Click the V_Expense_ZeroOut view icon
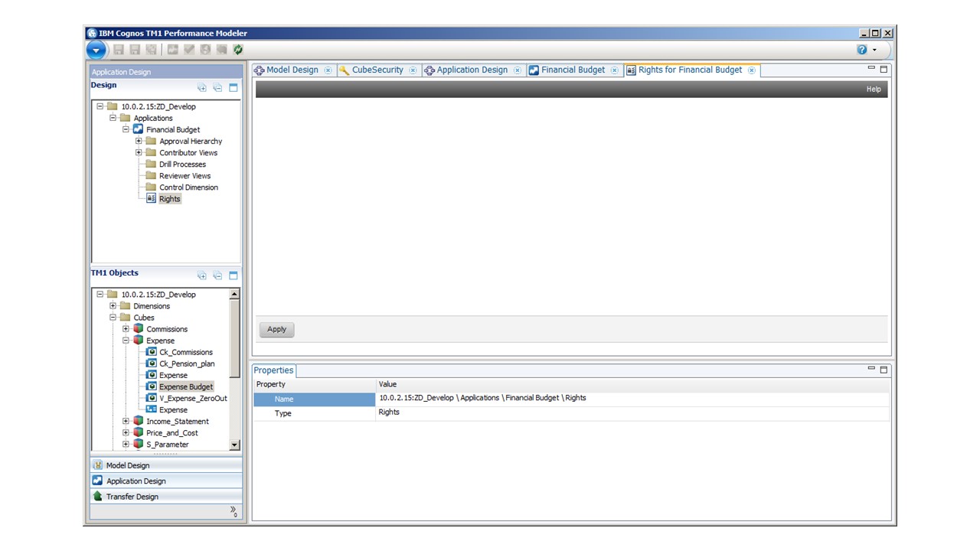Viewport: 980px width, 551px height. 152,398
